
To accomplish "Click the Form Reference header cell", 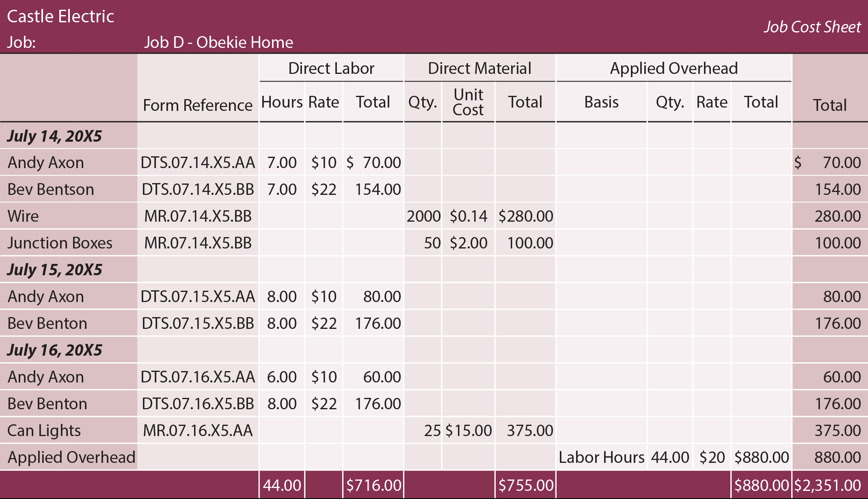I will [x=197, y=105].
